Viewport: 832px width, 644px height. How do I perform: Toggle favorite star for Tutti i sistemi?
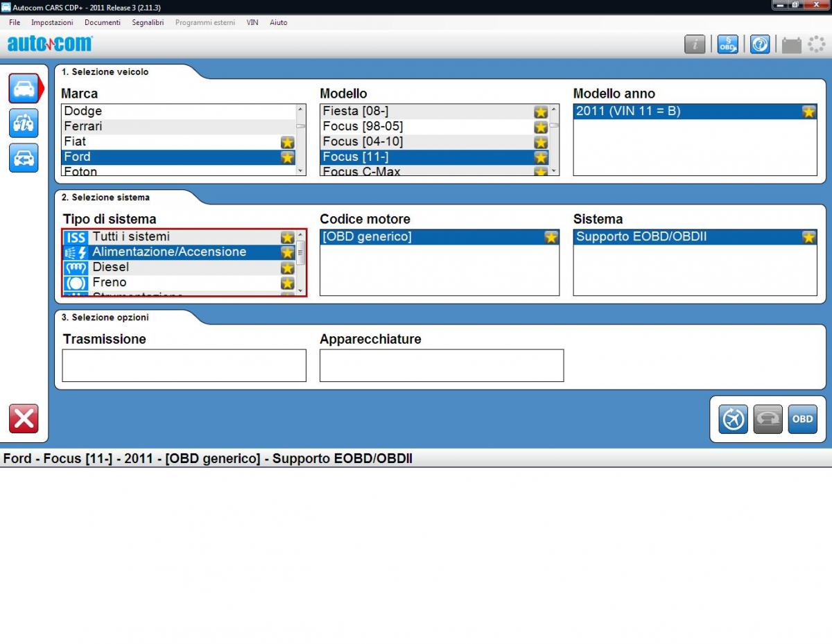(x=288, y=237)
